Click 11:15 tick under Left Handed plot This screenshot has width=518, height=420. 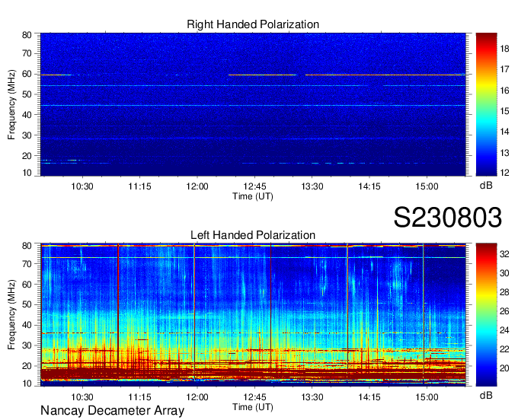point(139,397)
